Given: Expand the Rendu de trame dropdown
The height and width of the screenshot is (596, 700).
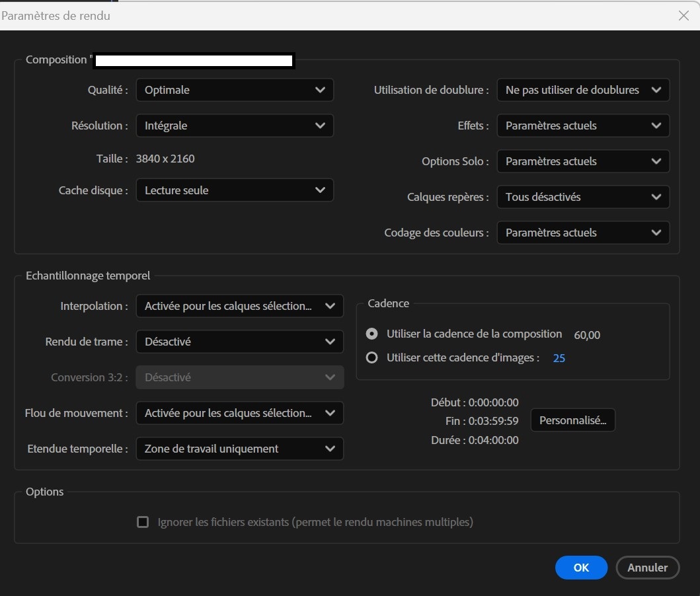Looking at the screenshot, I should [x=239, y=342].
